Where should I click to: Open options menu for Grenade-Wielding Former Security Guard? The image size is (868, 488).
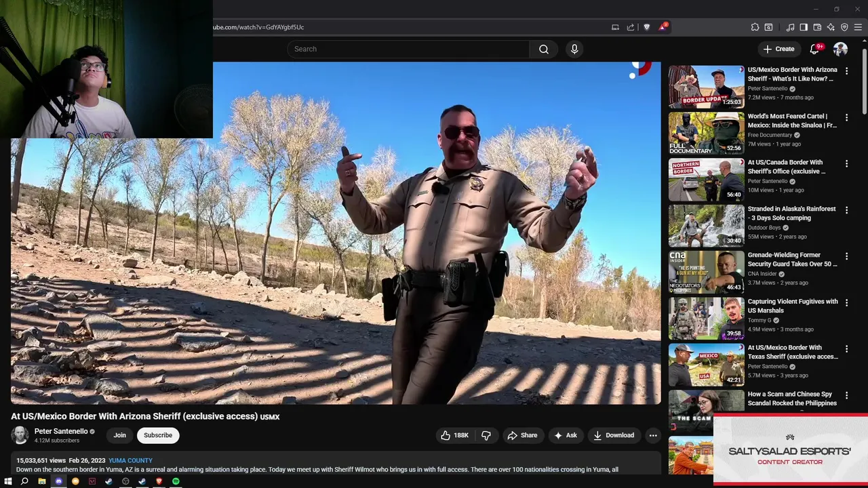[x=846, y=256]
